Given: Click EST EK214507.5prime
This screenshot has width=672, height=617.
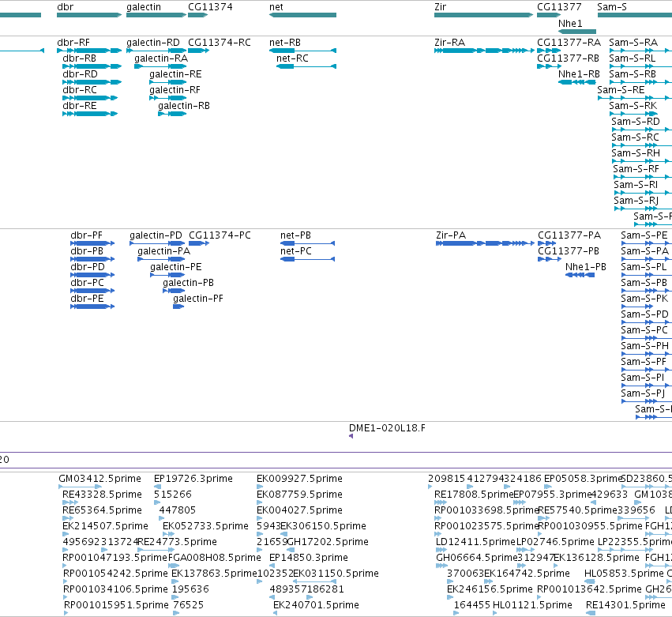Looking at the screenshot, I should coord(106,526).
